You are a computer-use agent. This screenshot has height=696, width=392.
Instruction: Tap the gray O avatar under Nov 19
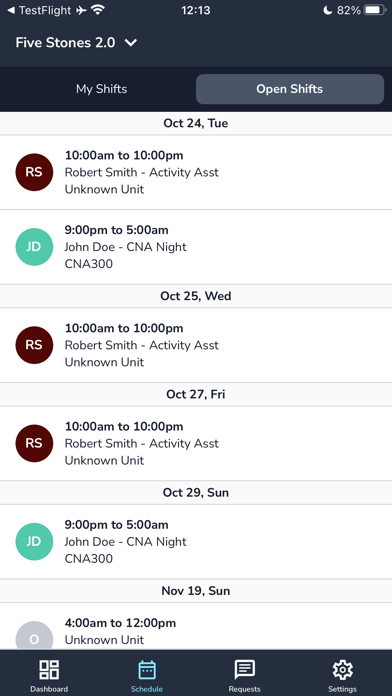(x=34, y=636)
